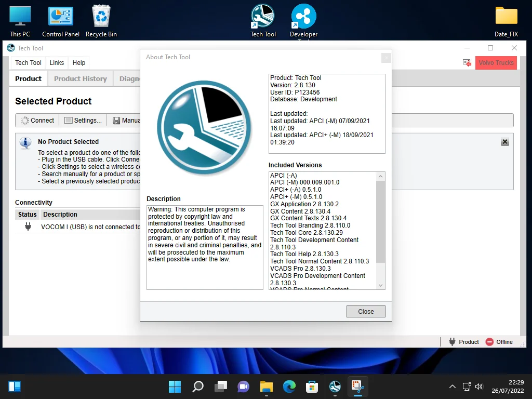Click the large Tech Tool logo image

pyautogui.click(x=204, y=128)
